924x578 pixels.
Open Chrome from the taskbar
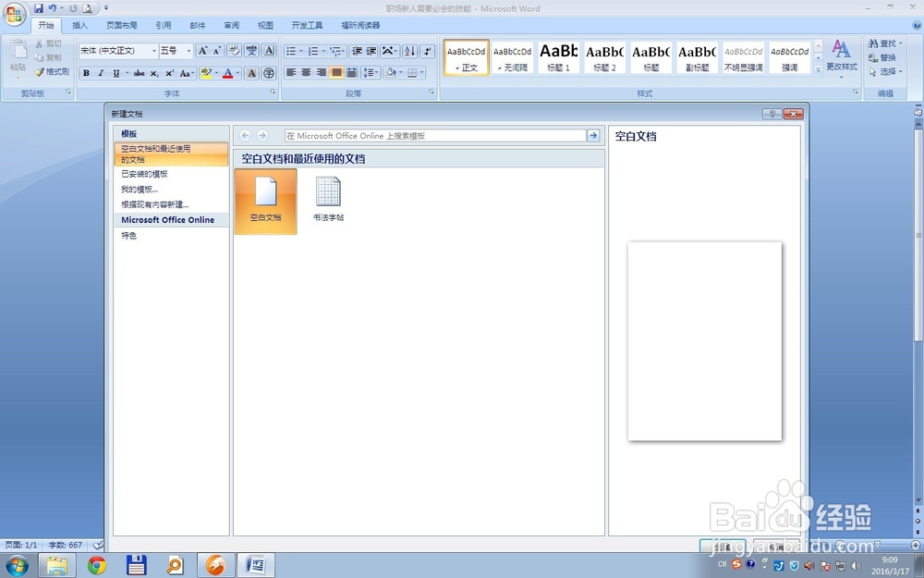[97, 565]
